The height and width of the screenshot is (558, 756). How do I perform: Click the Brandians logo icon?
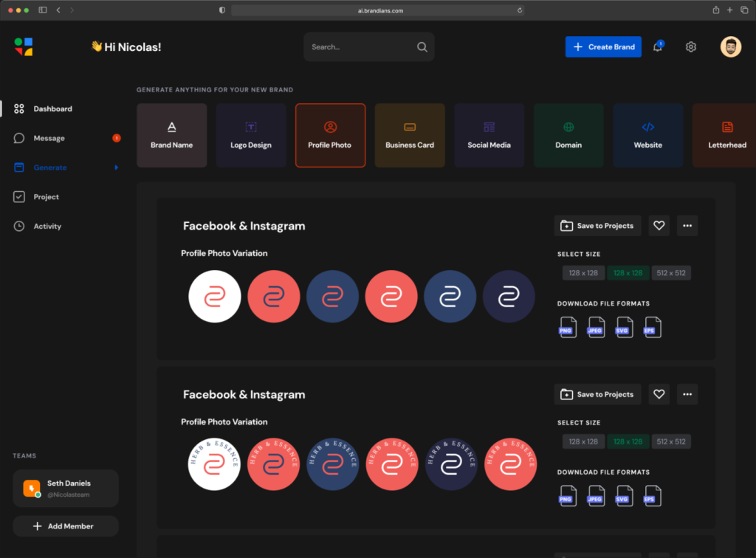(x=24, y=47)
